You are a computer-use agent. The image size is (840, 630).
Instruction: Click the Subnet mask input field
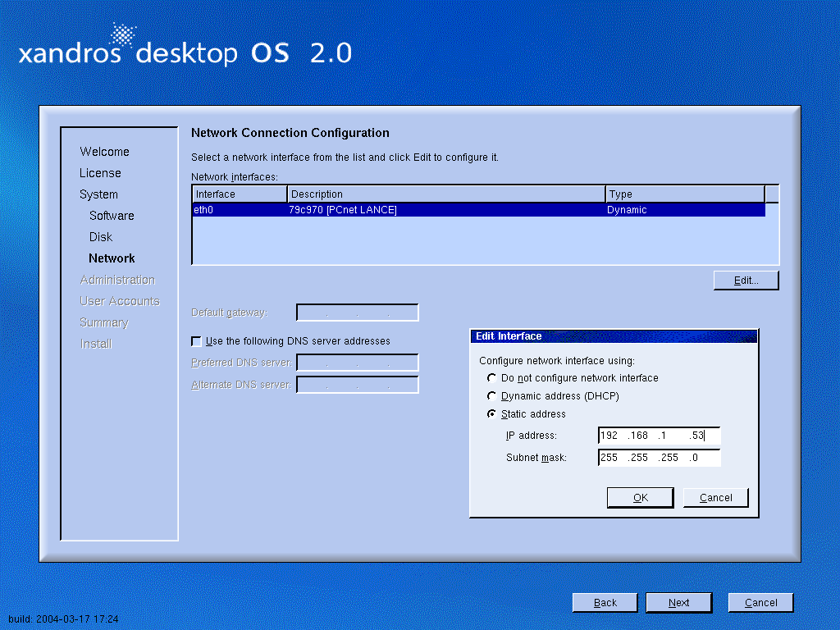coord(659,458)
